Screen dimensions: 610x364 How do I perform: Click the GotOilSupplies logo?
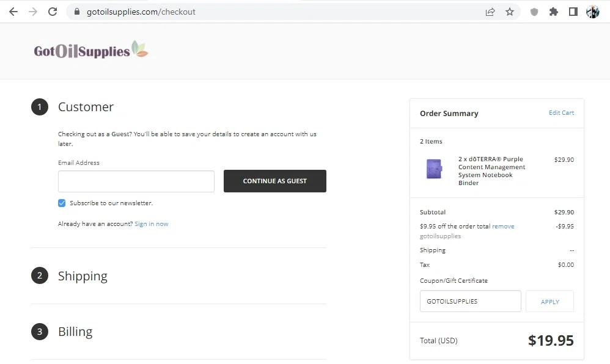pyautogui.click(x=91, y=50)
